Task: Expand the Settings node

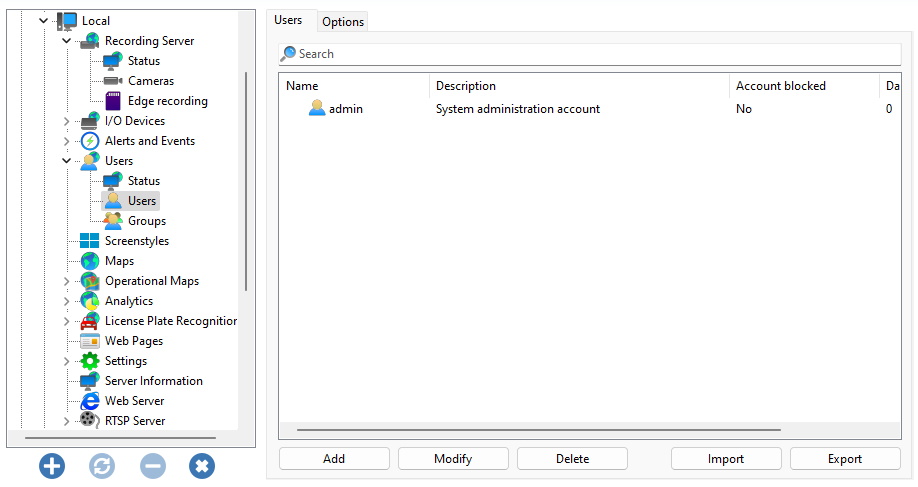Action: click(x=66, y=361)
